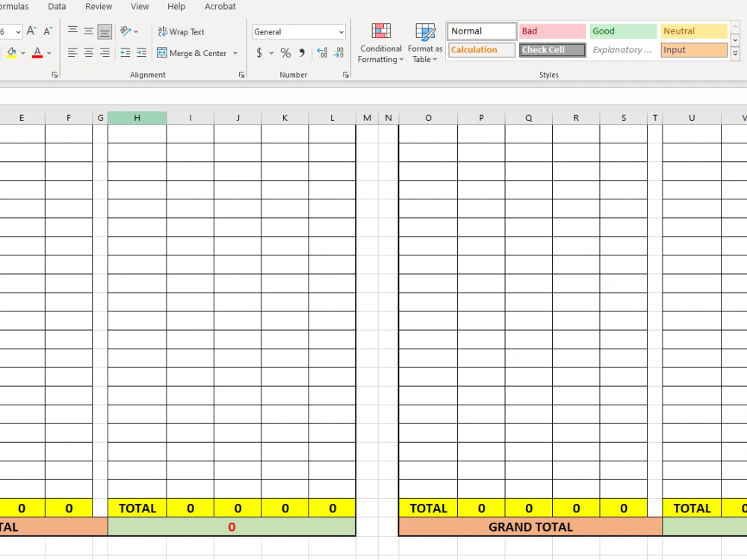This screenshot has width=747, height=560.
Task: Apply Percent Style
Action: (285, 53)
